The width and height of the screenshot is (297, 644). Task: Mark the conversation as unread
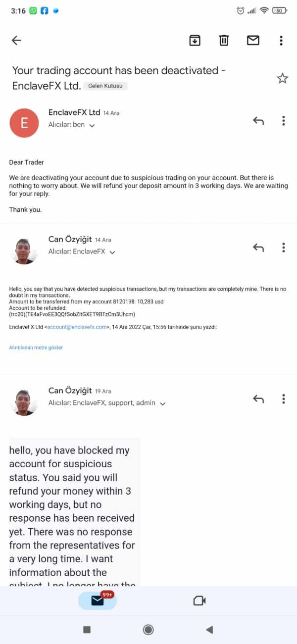point(253,41)
